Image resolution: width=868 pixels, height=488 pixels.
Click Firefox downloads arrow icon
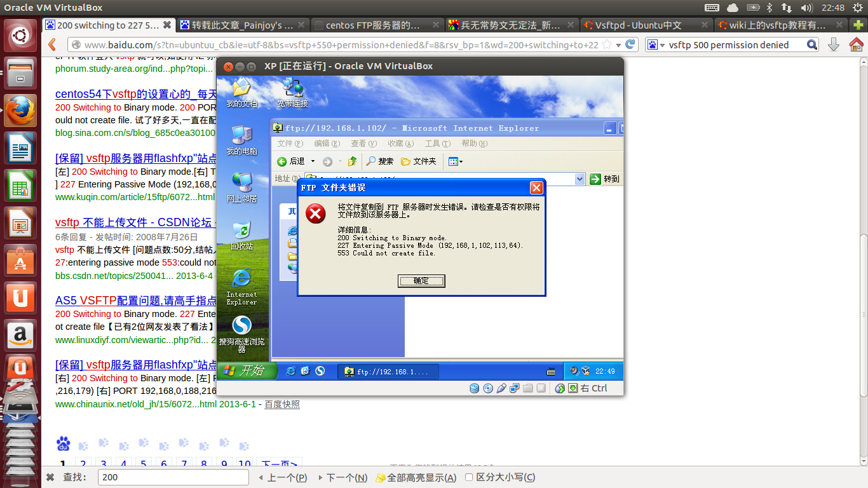[x=834, y=45]
